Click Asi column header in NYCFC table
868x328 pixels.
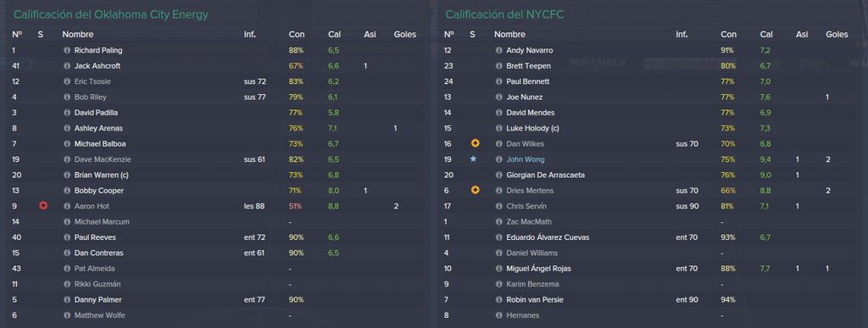pyautogui.click(x=802, y=34)
